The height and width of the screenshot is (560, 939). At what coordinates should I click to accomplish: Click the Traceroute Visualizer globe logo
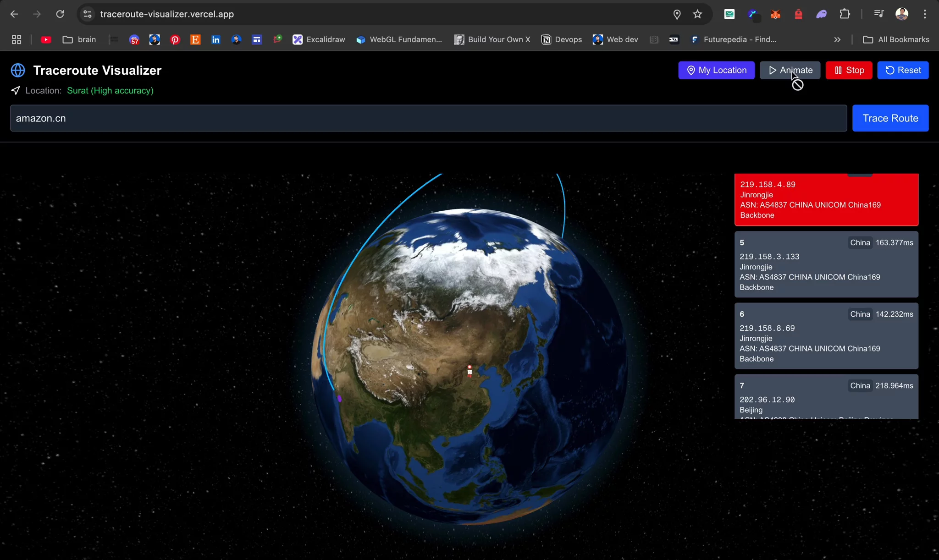click(17, 70)
